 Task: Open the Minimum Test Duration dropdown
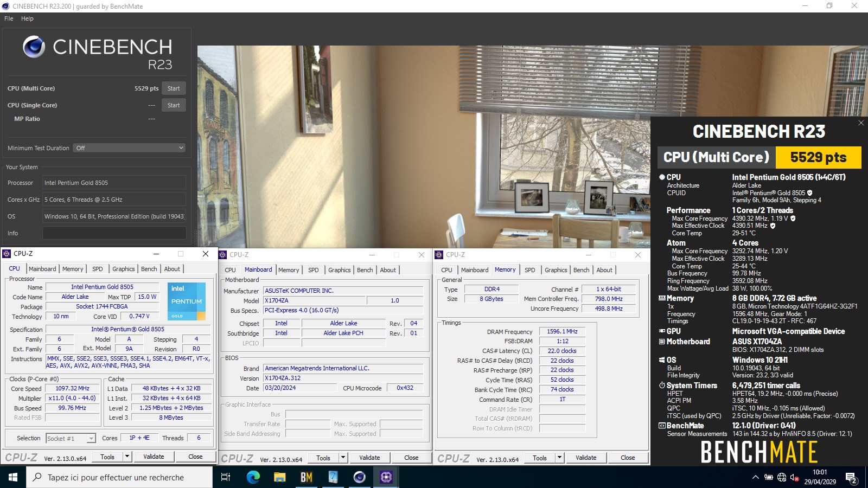130,148
